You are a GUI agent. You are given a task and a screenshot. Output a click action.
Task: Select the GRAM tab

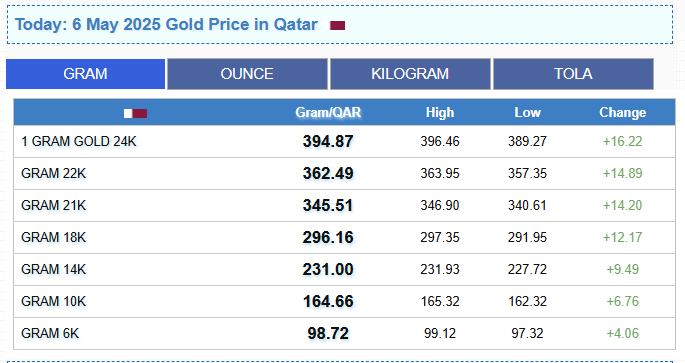point(86,74)
